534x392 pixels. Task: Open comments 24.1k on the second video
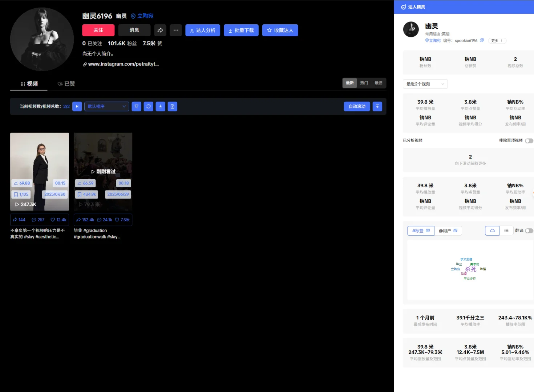[x=105, y=220]
